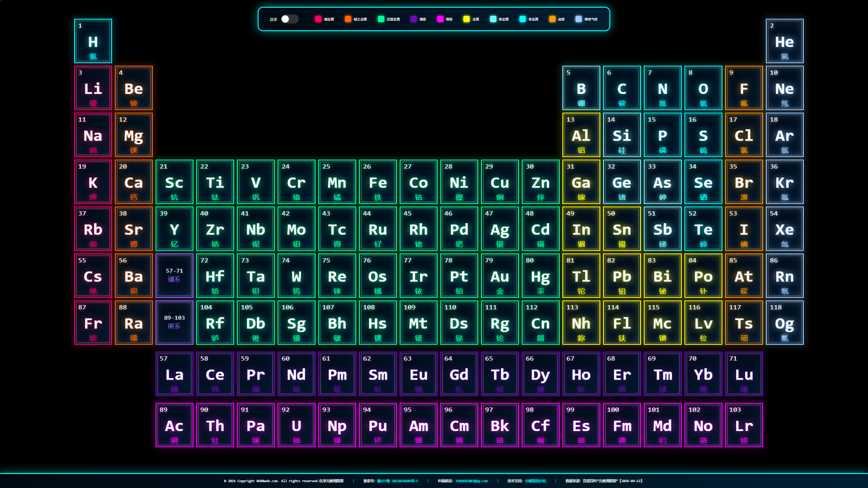This screenshot has height=488, width=868.
Task: Select the 稀有气体 legend item
Action: tap(579, 19)
